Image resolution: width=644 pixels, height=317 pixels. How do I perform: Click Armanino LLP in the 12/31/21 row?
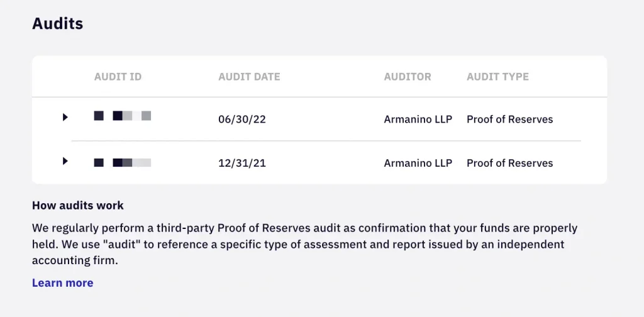coord(418,163)
